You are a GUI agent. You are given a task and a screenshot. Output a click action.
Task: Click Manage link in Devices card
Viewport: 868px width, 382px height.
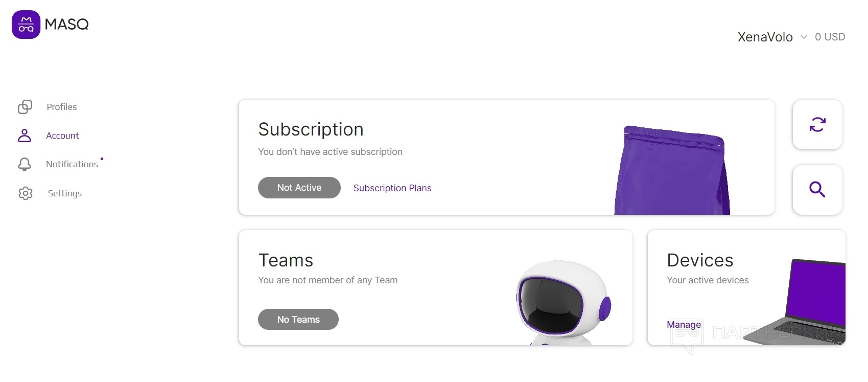click(x=684, y=325)
